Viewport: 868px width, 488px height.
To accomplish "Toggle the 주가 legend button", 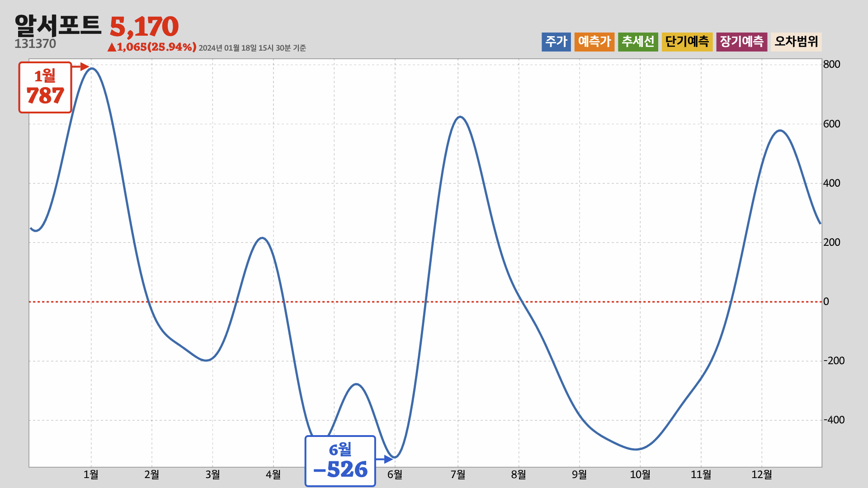I will (x=556, y=42).
